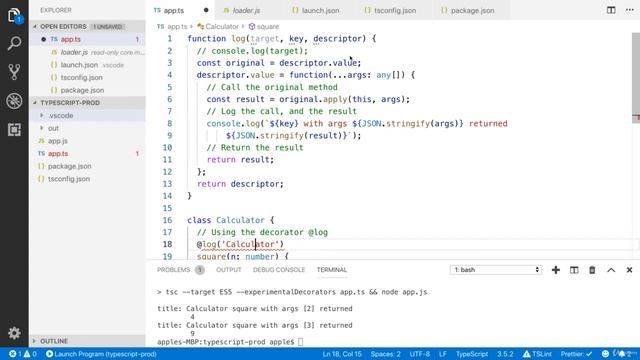Screen dimensions: 640x360
Task: Open the Extensions view icon
Action: click(x=14, y=129)
